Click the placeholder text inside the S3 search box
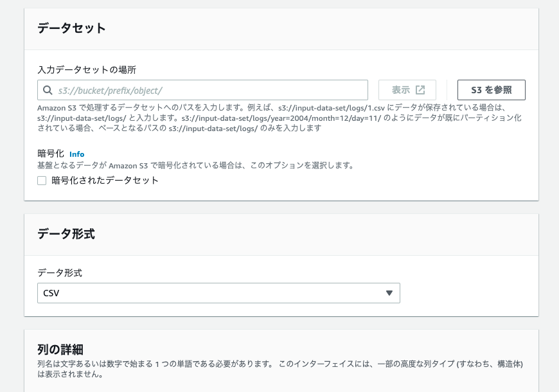The height and width of the screenshot is (392, 559). coord(109,89)
